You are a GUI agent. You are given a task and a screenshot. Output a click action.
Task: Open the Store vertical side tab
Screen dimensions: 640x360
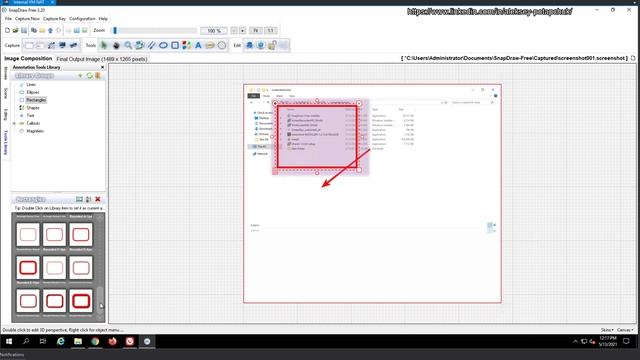pos(6,93)
